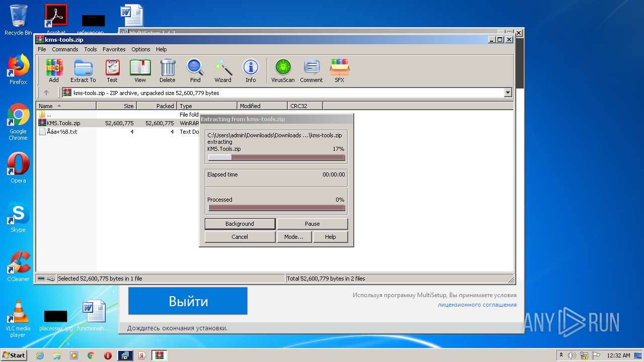This screenshot has height=362, width=644.
Task: Click the Extract To toolbar icon
Action: click(x=83, y=70)
